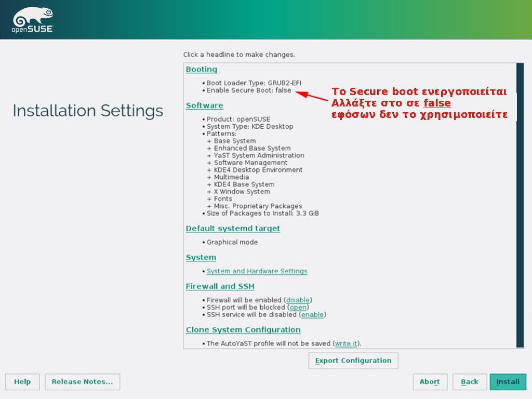Click the Help button

coord(22,382)
